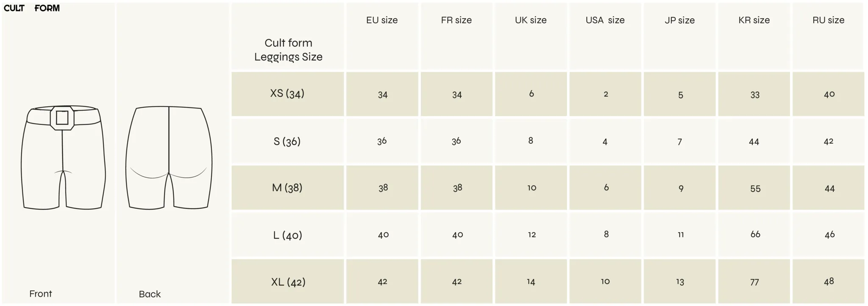The image size is (868, 306).
Task: Choose the XS (34) size row label
Action: [287, 93]
